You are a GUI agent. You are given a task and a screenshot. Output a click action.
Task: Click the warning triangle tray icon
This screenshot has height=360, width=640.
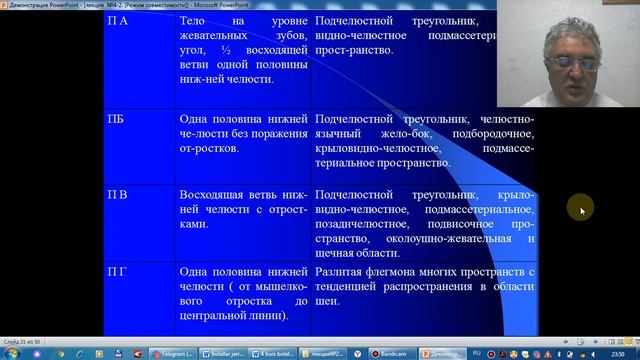click(x=548, y=355)
